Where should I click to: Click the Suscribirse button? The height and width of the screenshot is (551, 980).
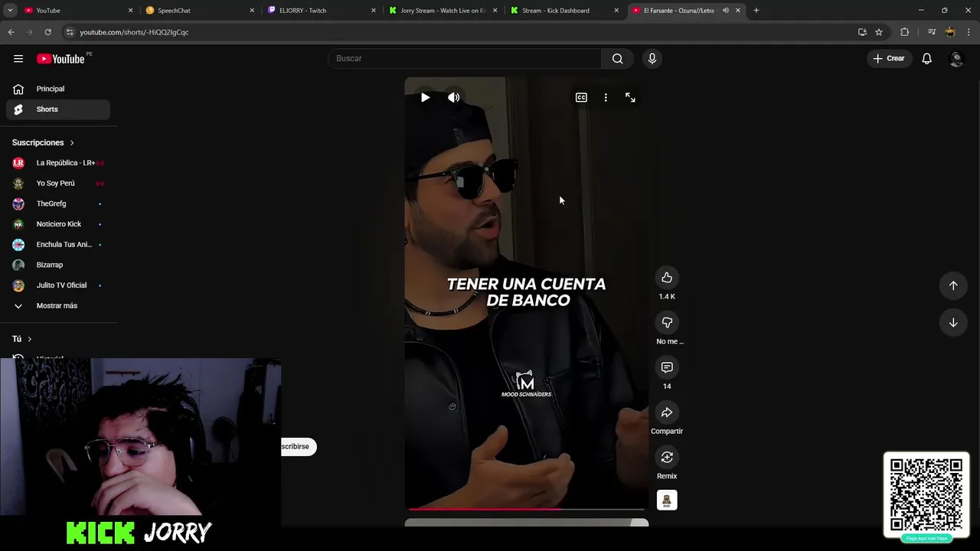click(299, 447)
